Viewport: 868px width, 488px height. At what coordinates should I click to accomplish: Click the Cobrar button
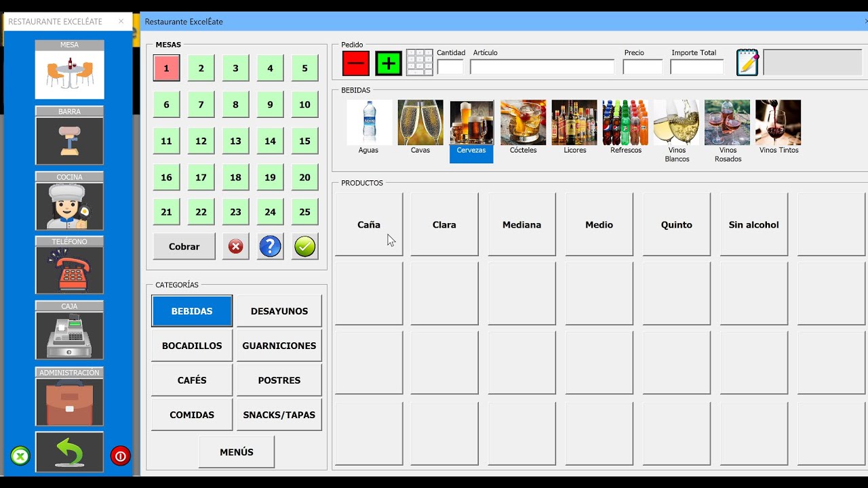184,247
